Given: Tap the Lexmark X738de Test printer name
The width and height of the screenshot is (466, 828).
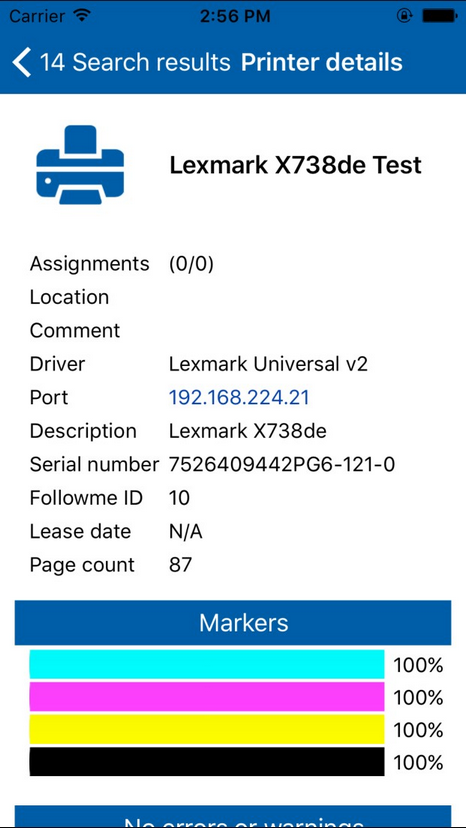Looking at the screenshot, I should click(x=295, y=165).
